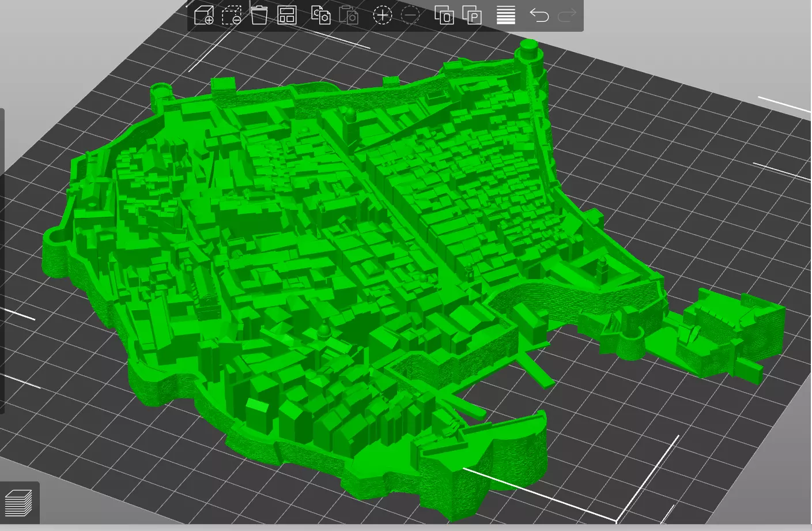
Task: Remove an instance with the minus icon
Action: 410,15
